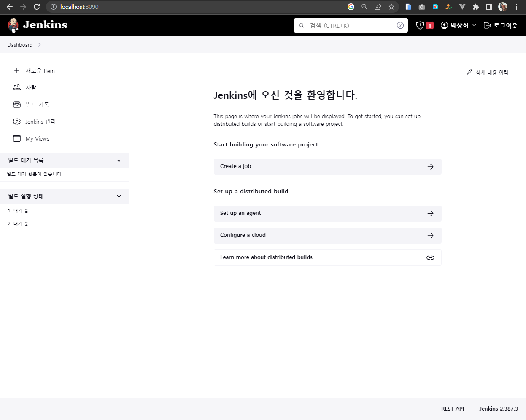526x420 pixels.
Task: Click the 빌드 기록 inbox icon
Action: (17, 104)
